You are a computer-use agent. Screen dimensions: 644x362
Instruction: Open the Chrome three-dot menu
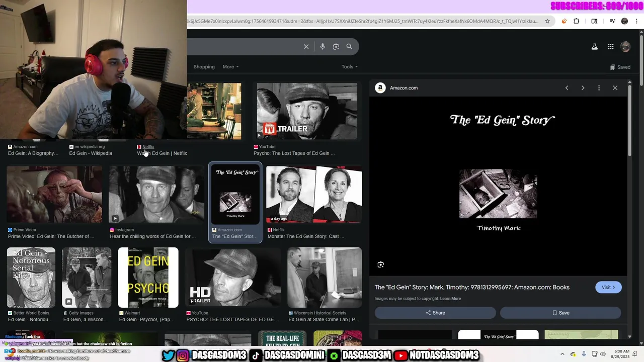[636, 21]
